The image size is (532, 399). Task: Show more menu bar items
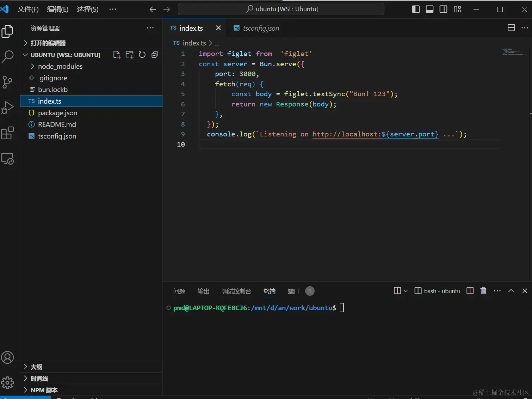(113, 10)
